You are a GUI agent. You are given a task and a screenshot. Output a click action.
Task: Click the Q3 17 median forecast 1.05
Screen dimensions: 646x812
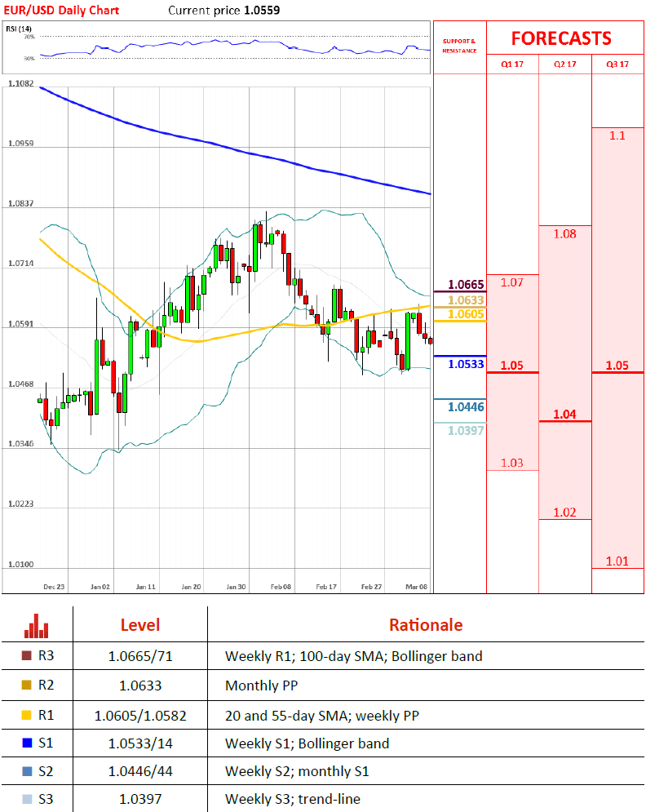(x=617, y=365)
